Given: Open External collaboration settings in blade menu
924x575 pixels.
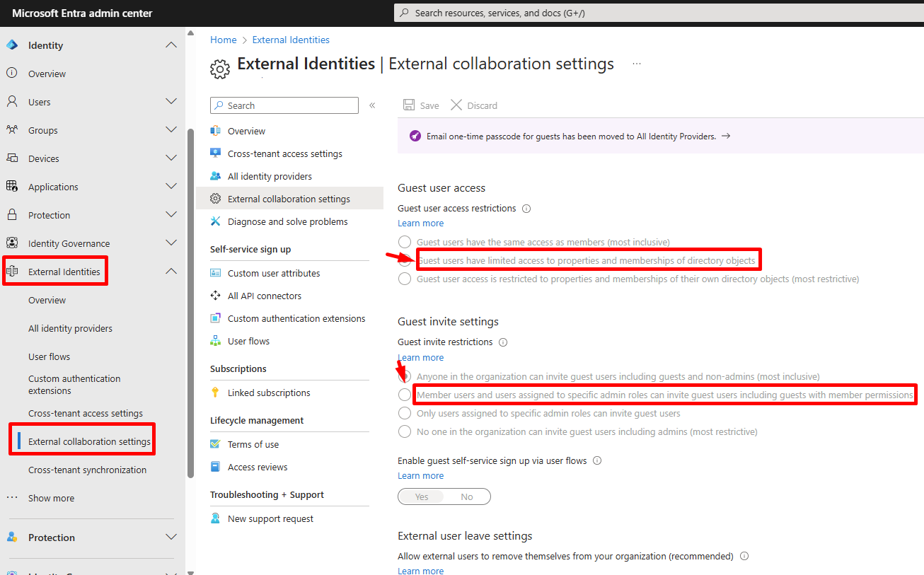Looking at the screenshot, I should point(289,199).
